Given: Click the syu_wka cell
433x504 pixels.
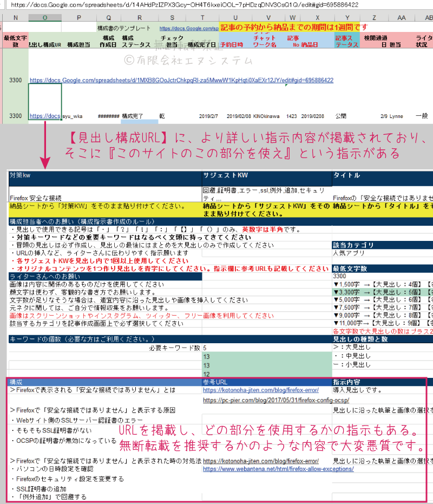Looking at the screenshot, I should click(x=72, y=116).
